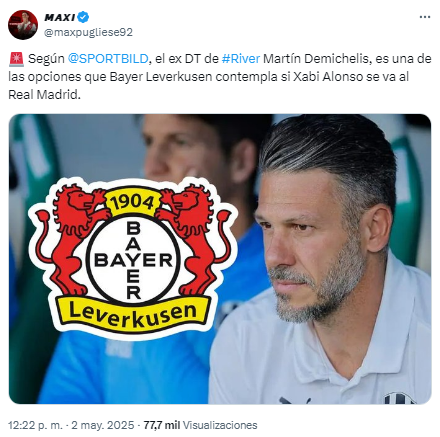The width and height of the screenshot is (440, 437).
Task: Click the words Real Madrid in tweet
Action: point(44,95)
